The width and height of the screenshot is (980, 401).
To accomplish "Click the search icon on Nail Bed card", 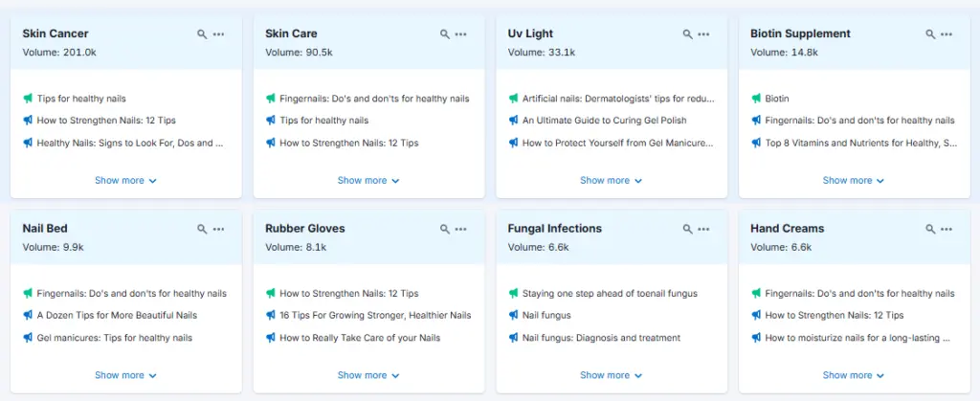I will pos(202,230).
